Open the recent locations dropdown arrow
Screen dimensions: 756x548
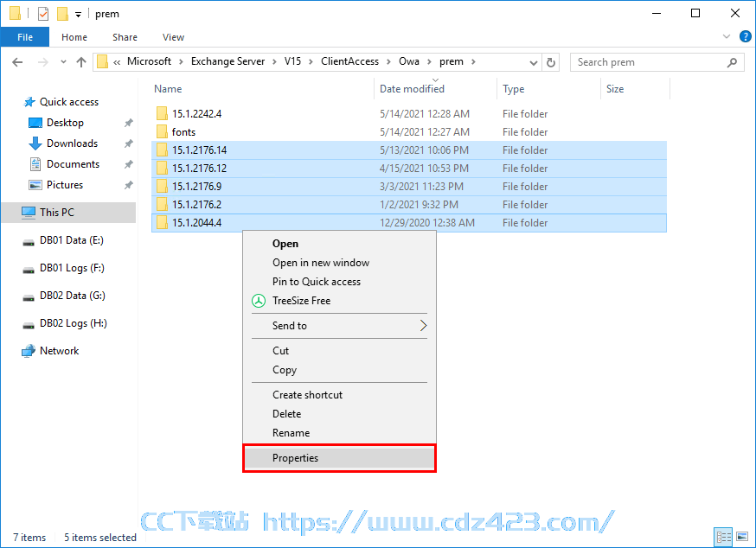[63, 62]
